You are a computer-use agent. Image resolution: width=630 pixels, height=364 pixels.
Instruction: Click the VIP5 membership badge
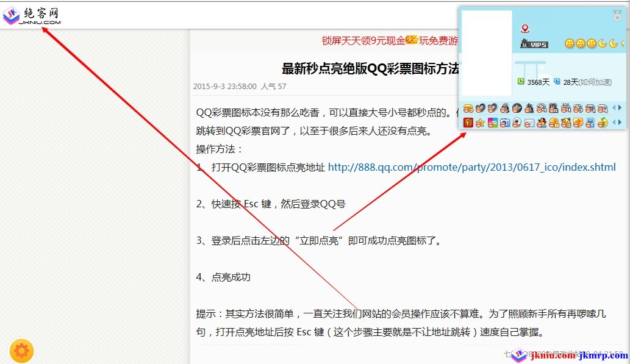pos(534,44)
